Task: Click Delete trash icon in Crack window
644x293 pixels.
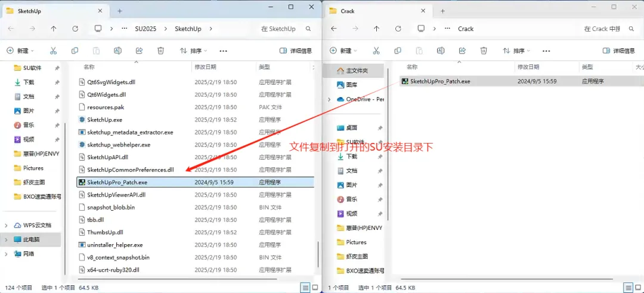Action: [484, 51]
